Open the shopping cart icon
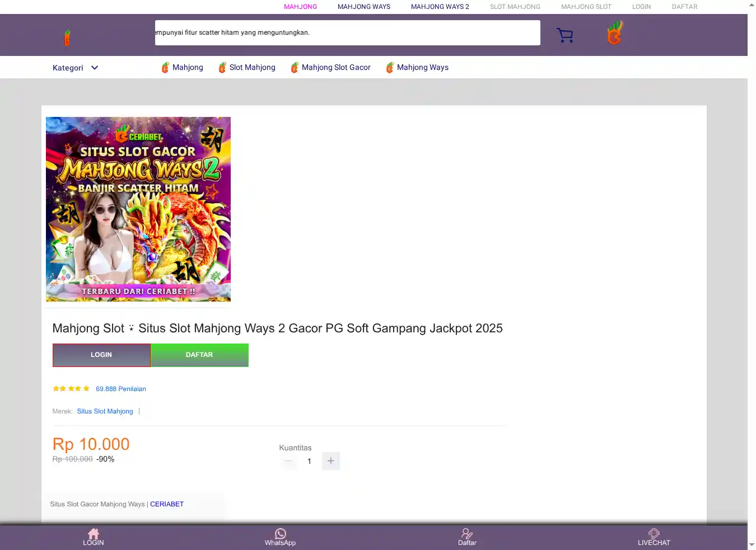The image size is (756, 550). click(564, 35)
